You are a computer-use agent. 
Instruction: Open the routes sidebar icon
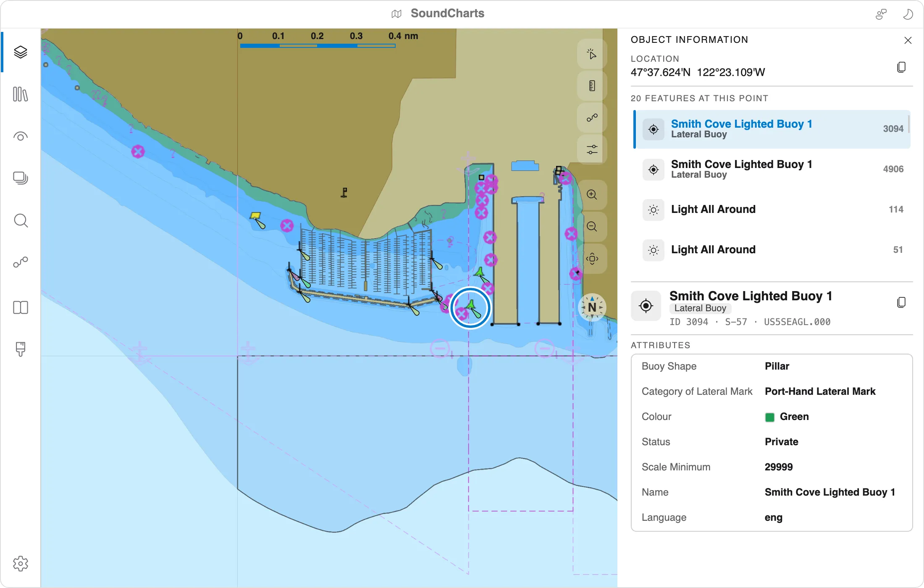(x=21, y=262)
